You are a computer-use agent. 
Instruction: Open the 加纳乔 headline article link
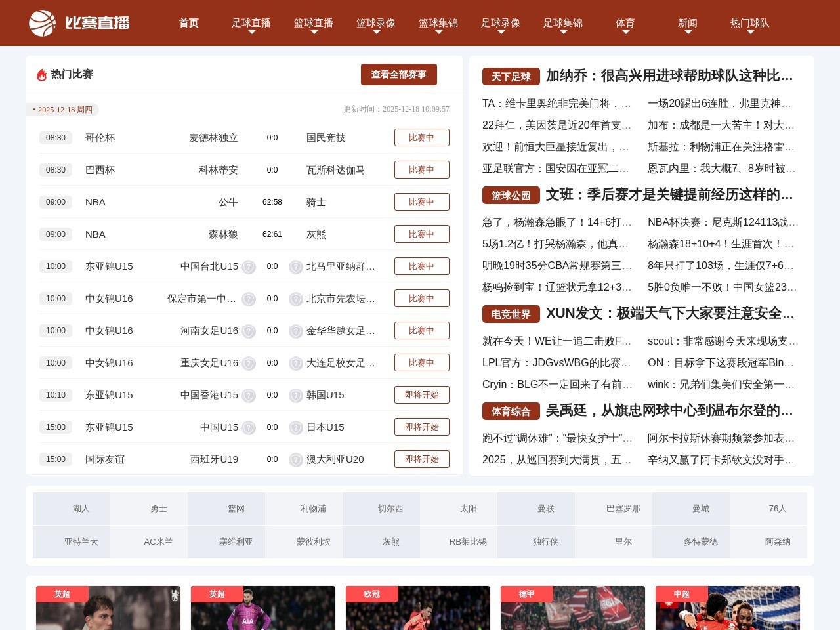667,77
